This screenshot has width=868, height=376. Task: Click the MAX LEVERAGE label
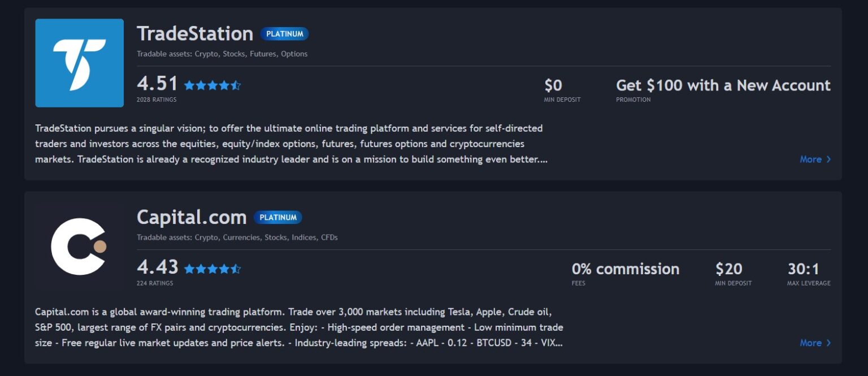(809, 283)
